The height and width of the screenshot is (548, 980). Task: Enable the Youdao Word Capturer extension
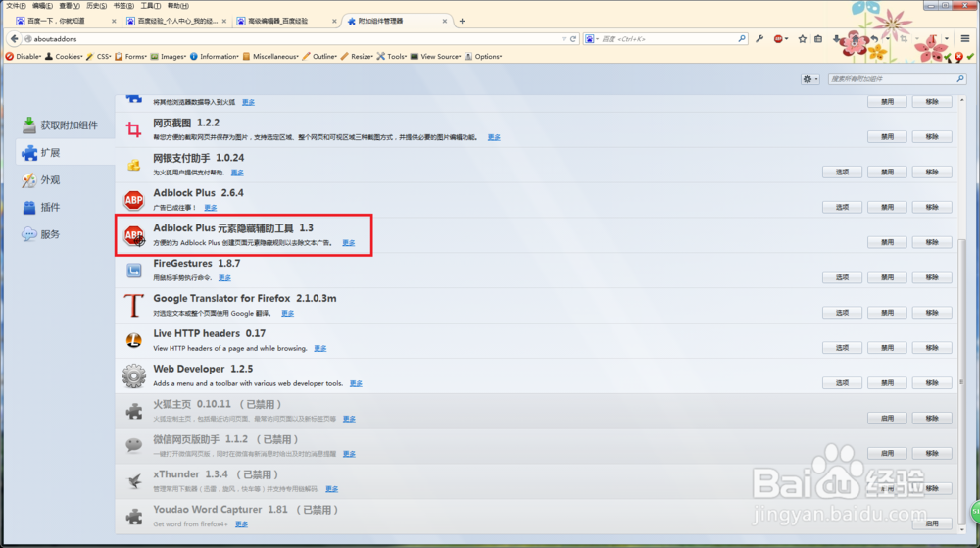[x=932, y=523]
